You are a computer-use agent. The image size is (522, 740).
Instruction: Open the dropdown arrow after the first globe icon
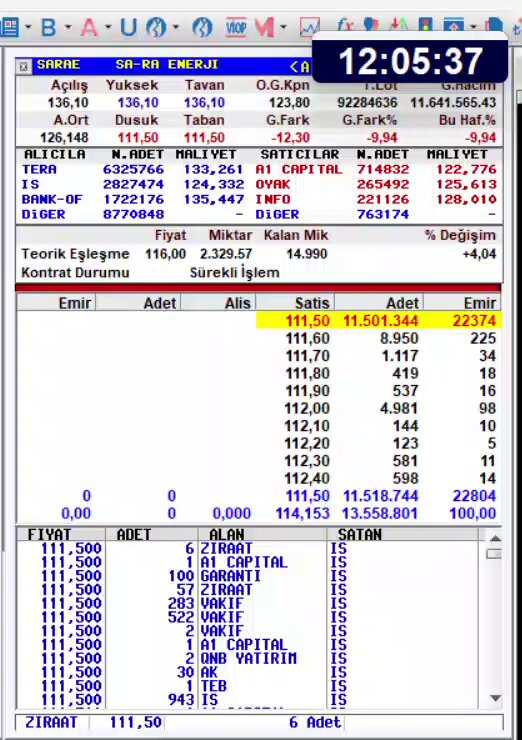[176, 27]
